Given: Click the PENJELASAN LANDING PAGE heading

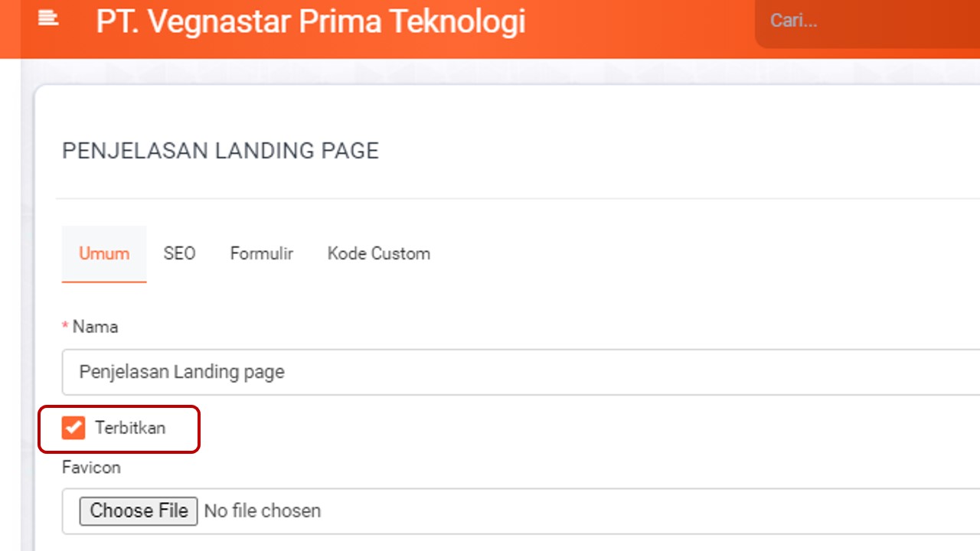Looking at the screenshot, I should [220, 151].
